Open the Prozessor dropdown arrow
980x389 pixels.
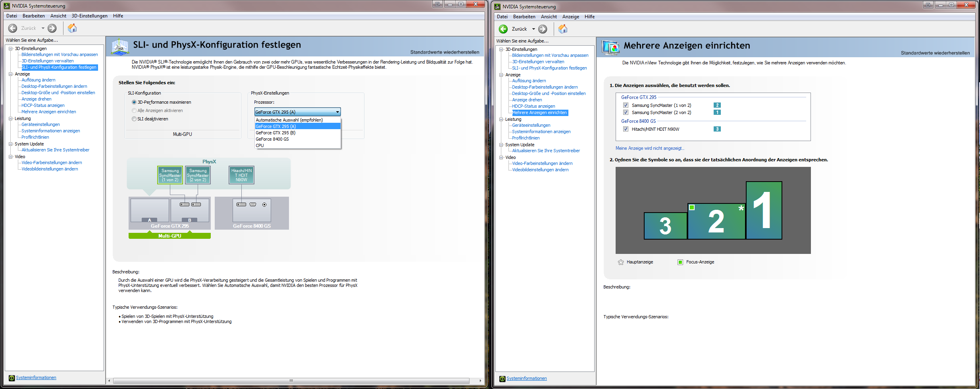click(x=337, y=112)
